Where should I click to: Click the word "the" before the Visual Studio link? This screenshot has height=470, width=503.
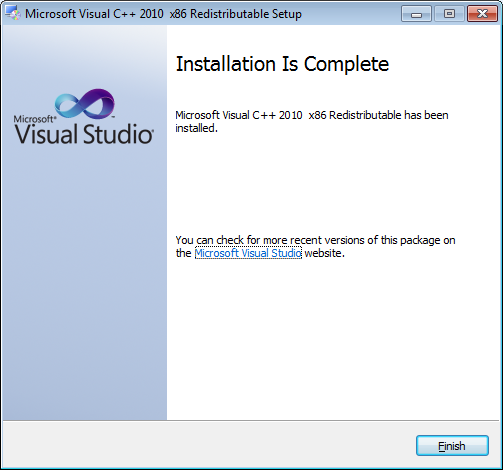(x=183, y=253)
